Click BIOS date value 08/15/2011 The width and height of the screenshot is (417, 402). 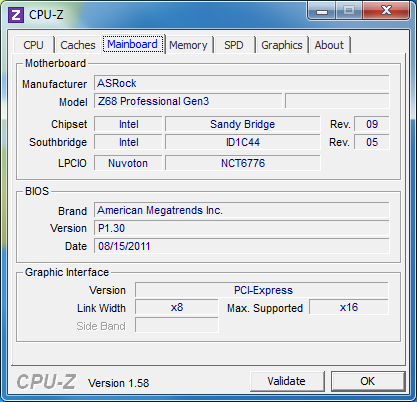(242, 246)
